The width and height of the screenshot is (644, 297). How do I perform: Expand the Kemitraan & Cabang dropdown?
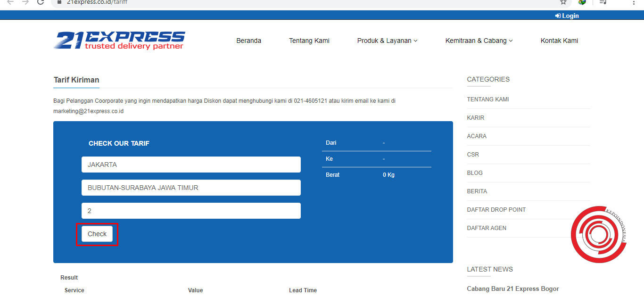coord(479,41)
